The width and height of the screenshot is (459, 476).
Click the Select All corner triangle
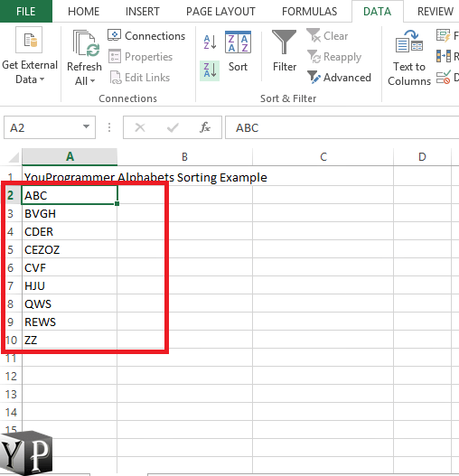[14, 157]
